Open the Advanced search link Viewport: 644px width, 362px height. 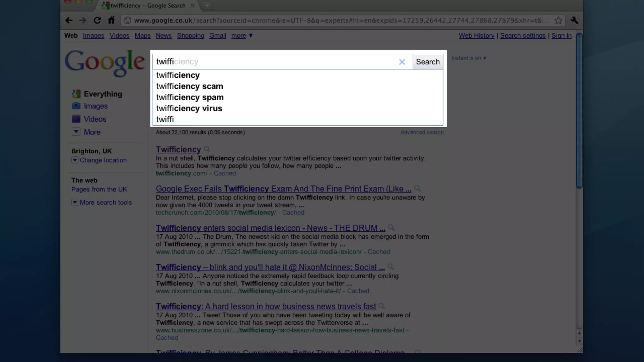pos(422,133)
